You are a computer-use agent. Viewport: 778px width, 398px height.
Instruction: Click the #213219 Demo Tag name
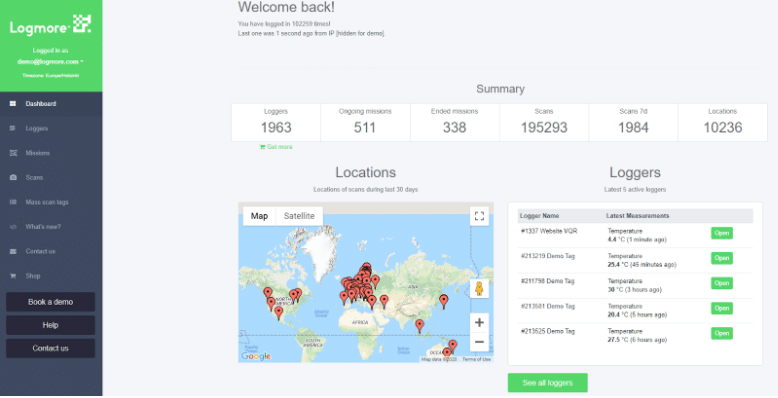(547, 256)
